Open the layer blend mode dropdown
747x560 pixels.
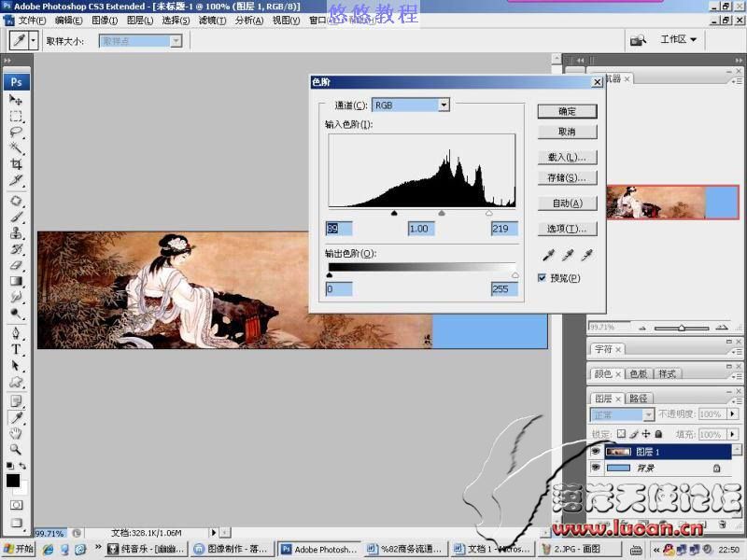pos(648,414)
